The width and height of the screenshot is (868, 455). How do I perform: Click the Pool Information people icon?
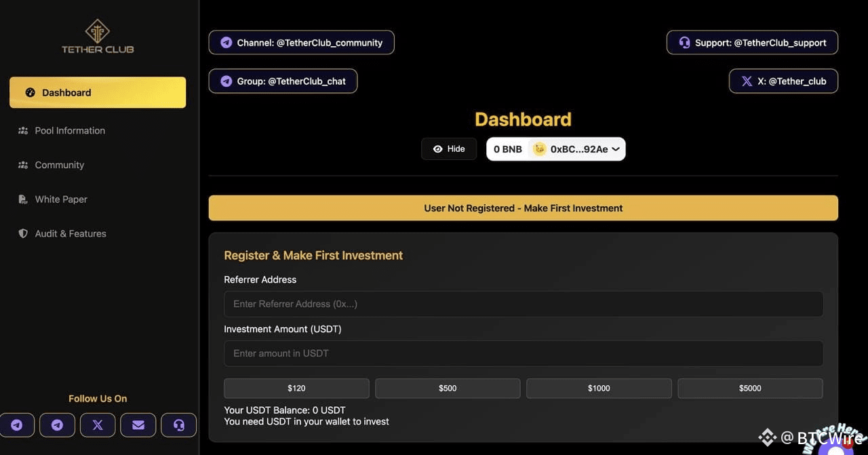(23, 130)
